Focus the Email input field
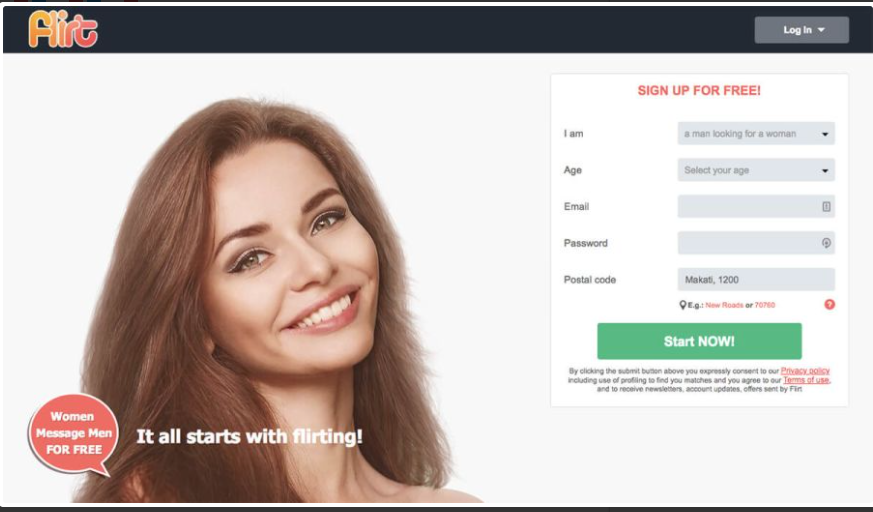This screenshot has height=512, width=873. click(756, 206)
